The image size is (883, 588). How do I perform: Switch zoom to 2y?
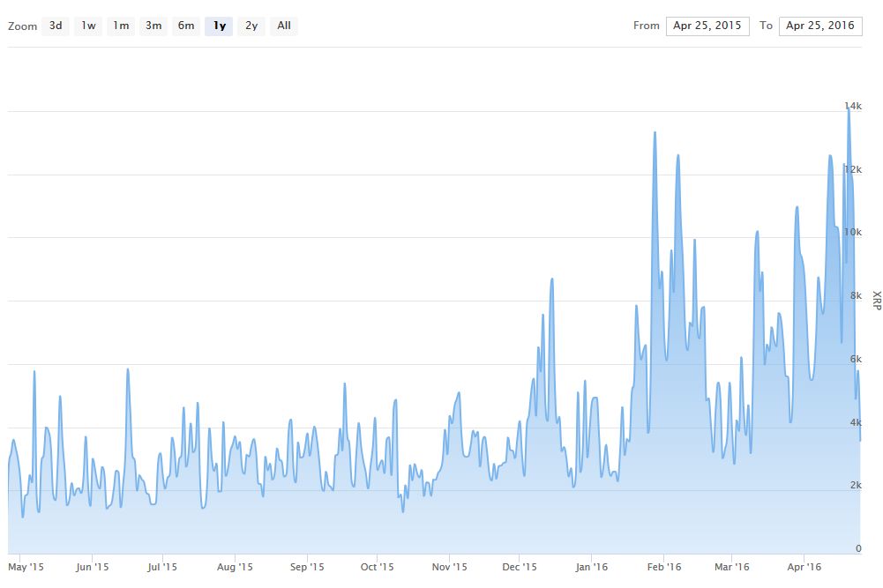pyautogui.click(x=251, y=26)
